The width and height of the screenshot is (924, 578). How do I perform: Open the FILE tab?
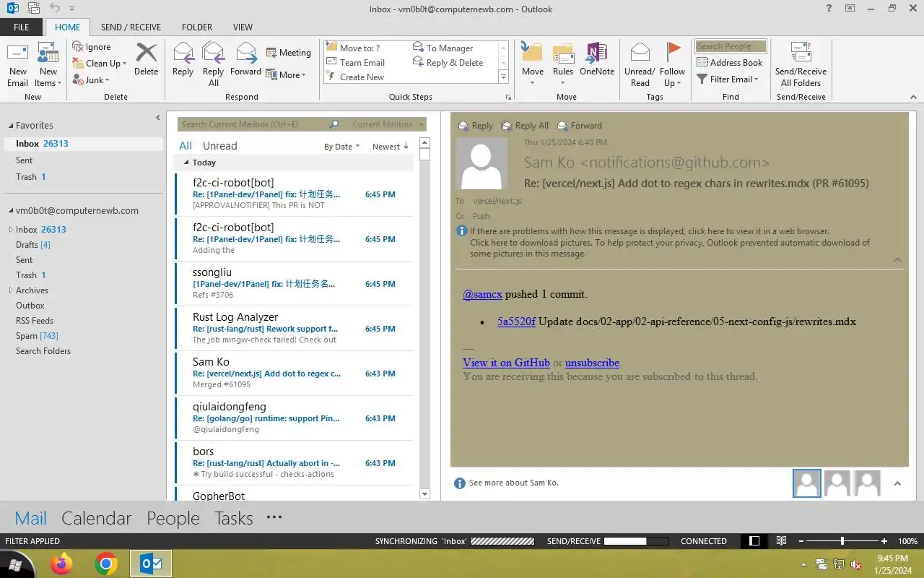pos(22,27)
